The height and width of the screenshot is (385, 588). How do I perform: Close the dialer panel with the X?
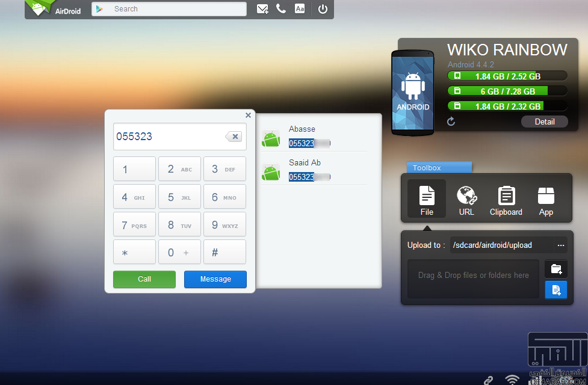pyautogui.click(x=248, y=115)
